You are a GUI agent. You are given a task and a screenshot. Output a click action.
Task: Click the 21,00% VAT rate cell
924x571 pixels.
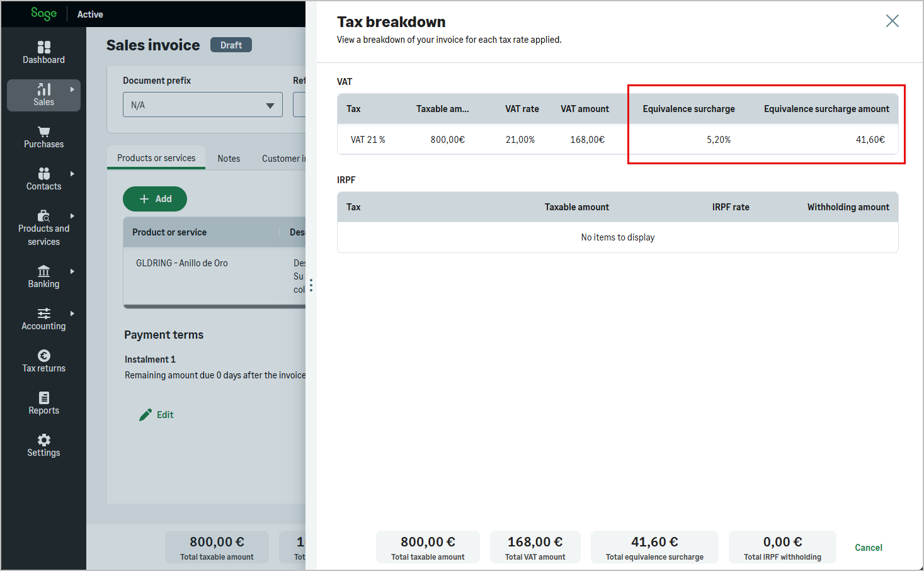[x=520, y=140]
